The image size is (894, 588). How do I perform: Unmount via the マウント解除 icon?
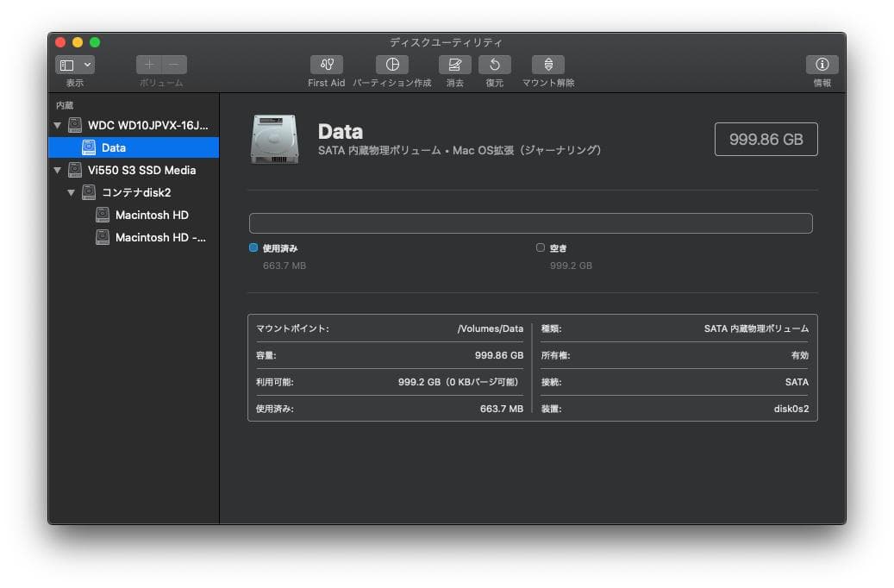pyautogui.click(x=548, y=65)
